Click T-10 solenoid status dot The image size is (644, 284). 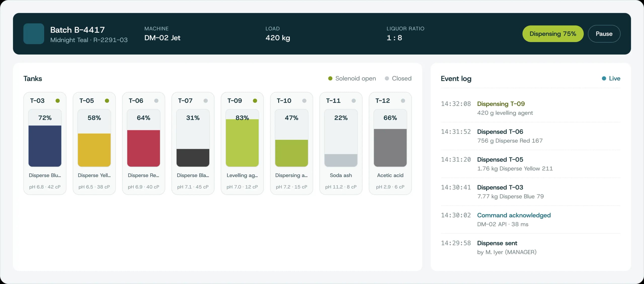304,101
